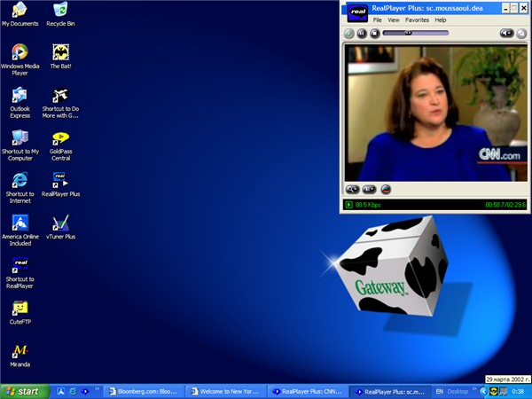Open the Favorites menu in RealPlayer
This screenshot has height=399, width=532.
tap(417, 20)
